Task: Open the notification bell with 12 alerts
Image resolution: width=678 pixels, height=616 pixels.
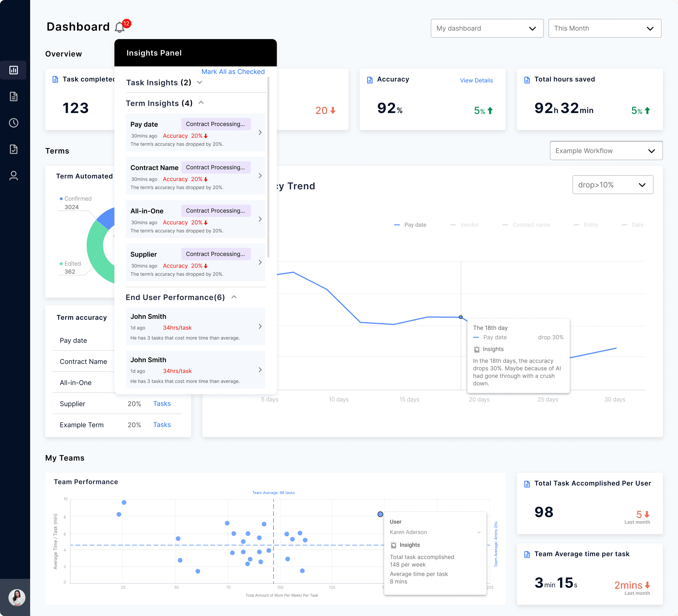Action: [120, 27]
